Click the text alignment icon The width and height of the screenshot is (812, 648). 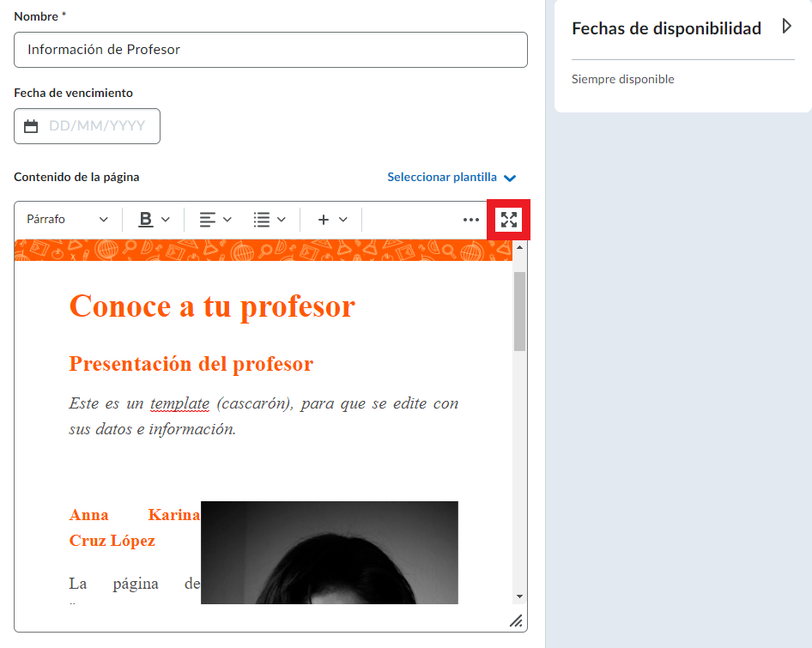207,220
